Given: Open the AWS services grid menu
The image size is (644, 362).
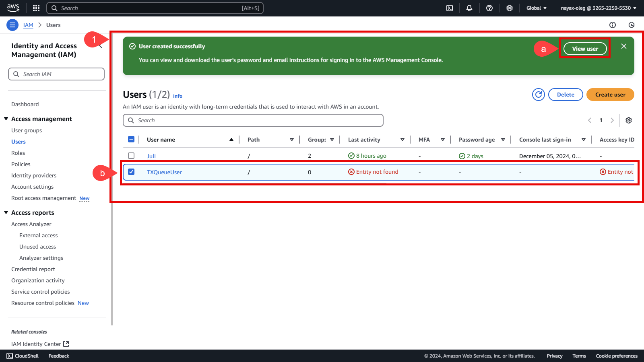Looking at the screenshot, I should point(36,8).
